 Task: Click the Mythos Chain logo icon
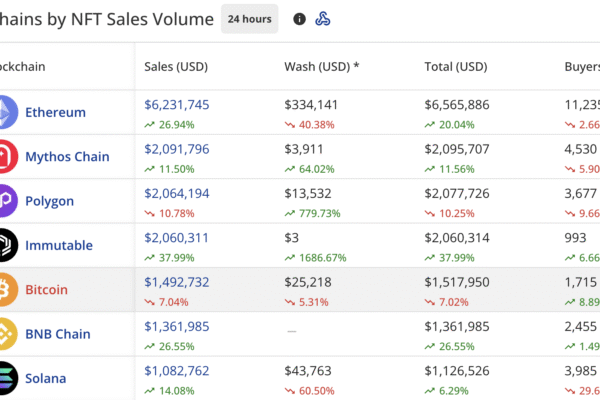(x=5, y=156)
